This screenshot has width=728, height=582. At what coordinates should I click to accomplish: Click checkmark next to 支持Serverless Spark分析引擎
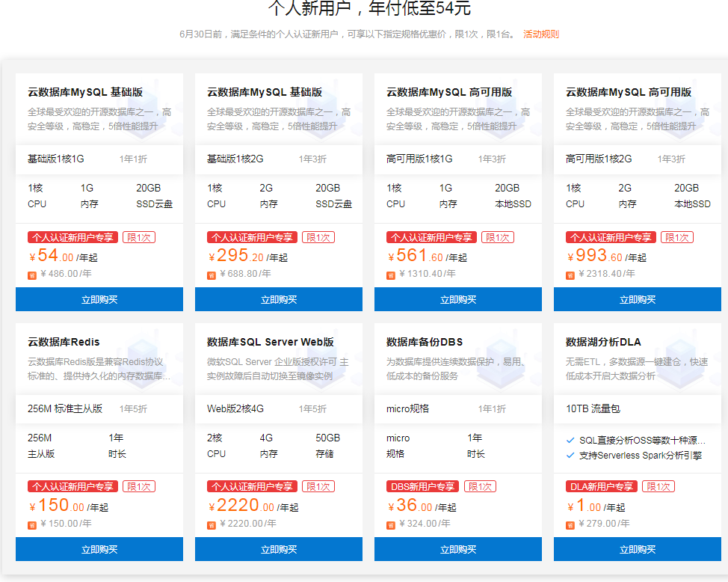570,455
